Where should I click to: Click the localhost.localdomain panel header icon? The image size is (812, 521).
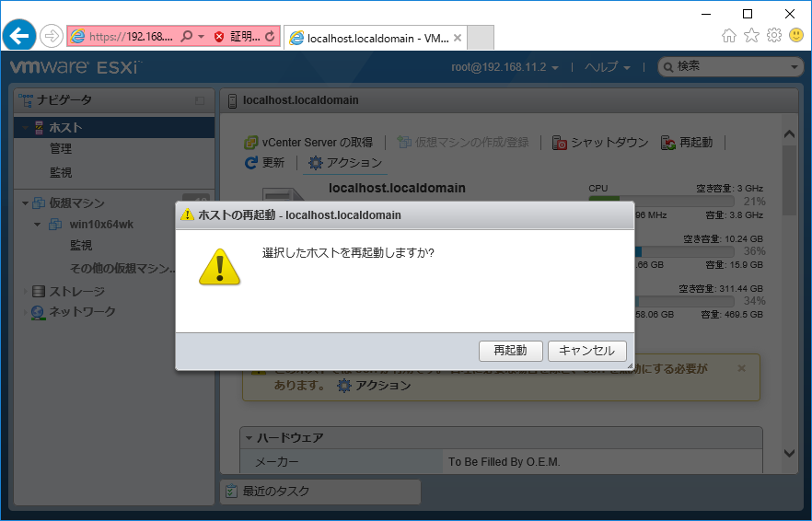[x=233, y=100]
